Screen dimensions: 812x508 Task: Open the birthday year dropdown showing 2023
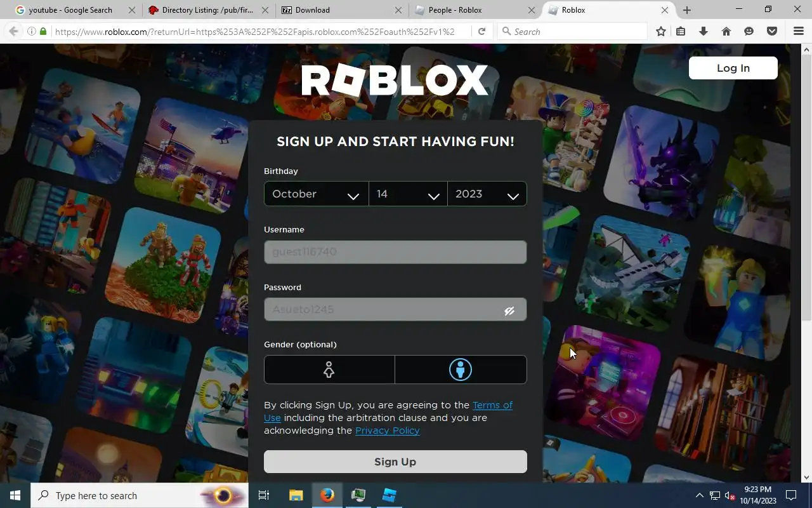click(487, 194)
